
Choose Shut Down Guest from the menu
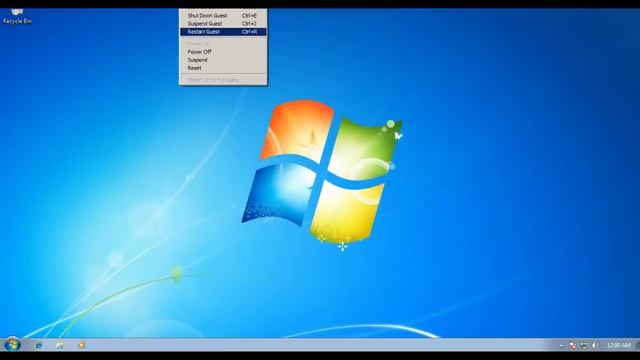[x=223, y=16]
